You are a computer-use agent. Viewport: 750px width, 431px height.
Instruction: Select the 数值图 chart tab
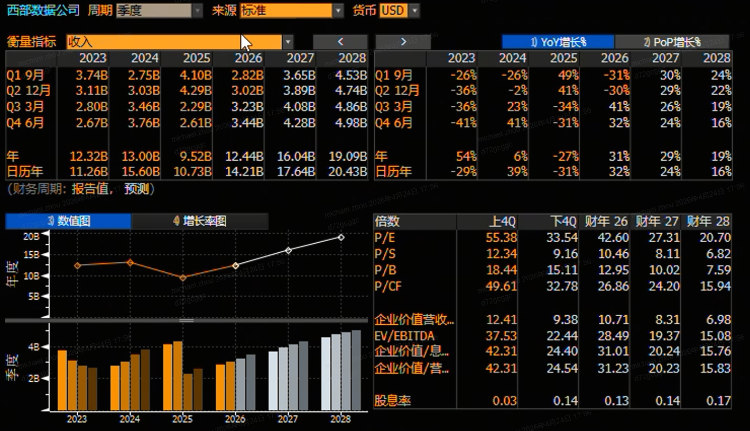pyautogui.click(x=68, y=220)
